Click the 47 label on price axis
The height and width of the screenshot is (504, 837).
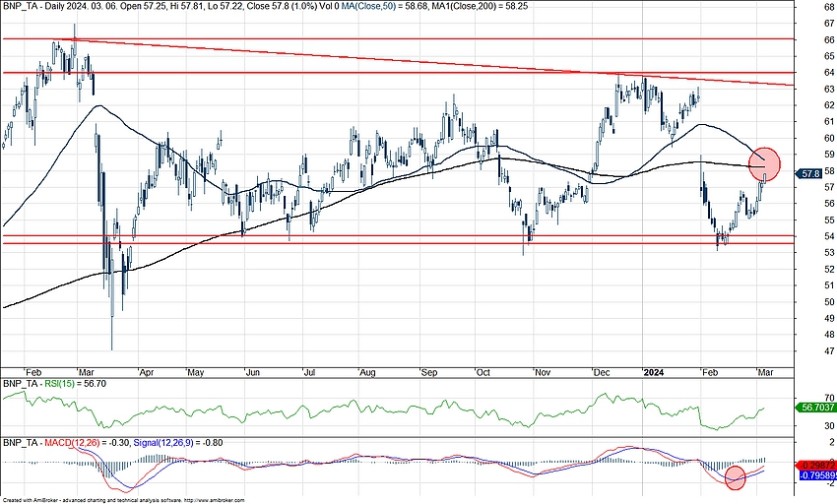(x=829, y=351)
